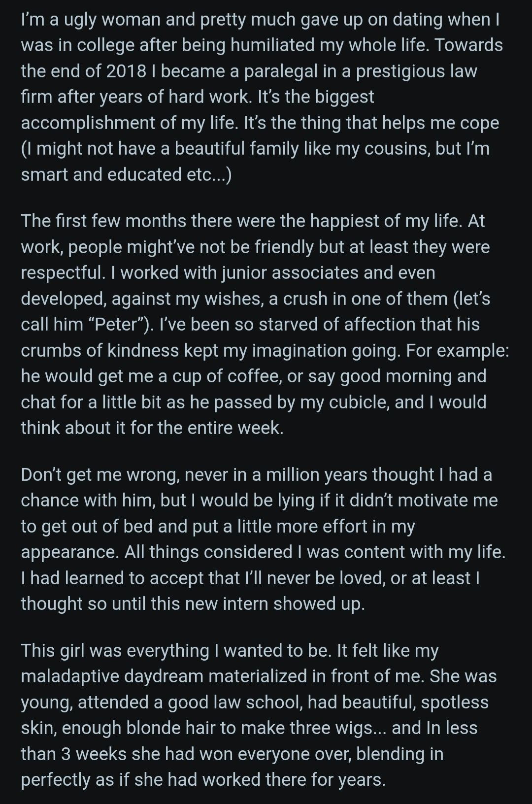
Task: Click "smart and educated etc...)" line
Action: pos(126,174)
